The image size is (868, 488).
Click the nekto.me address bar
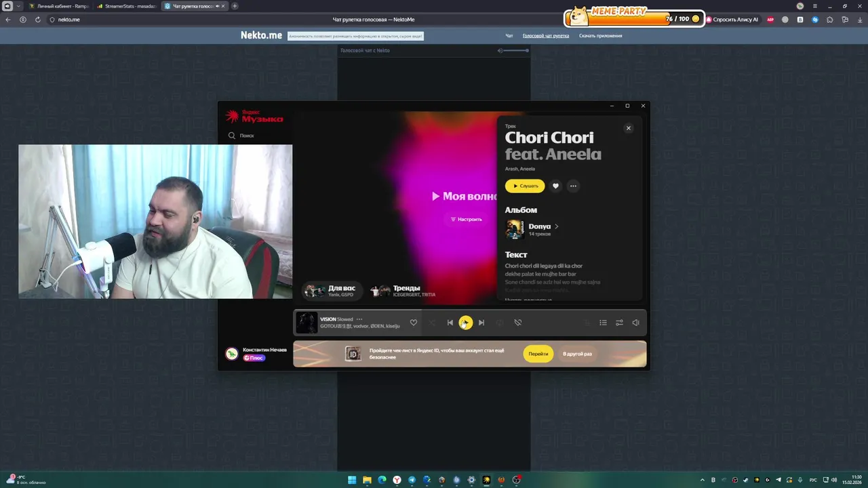click(x=69, y=20)
